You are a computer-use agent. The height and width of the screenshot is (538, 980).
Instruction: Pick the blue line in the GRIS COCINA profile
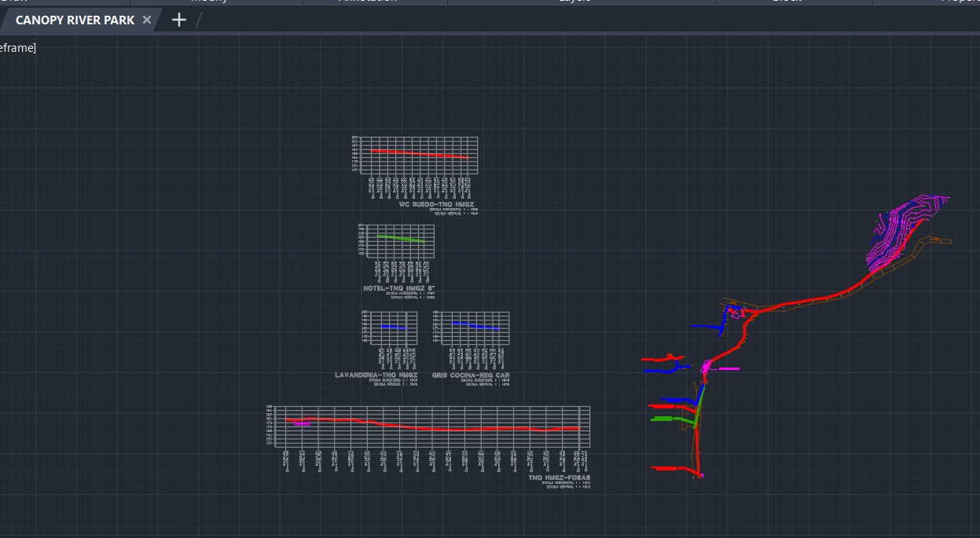tap(475, 325)
